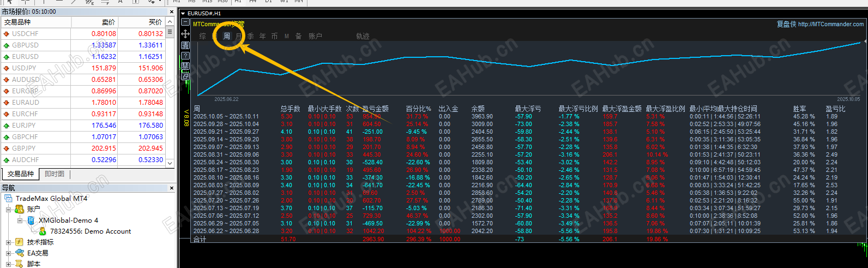
Task: Switch to the 即时图 tick chart tab
Action: 55,174
